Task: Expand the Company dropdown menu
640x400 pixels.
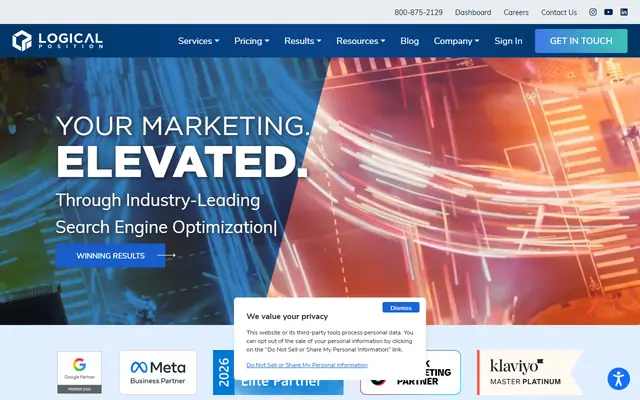Action: click(x=456, y=41)
